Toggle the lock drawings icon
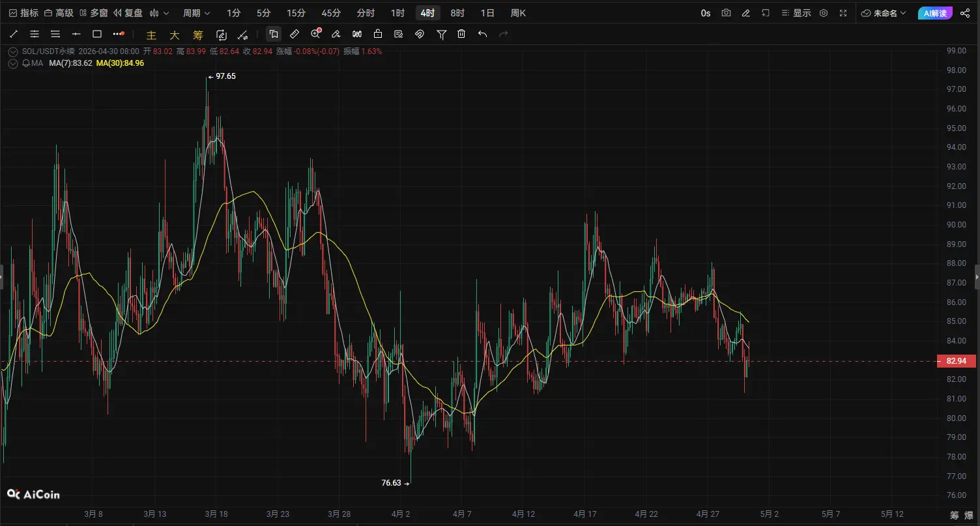Screen dimensions: 980x526 (x=378, y=34)
